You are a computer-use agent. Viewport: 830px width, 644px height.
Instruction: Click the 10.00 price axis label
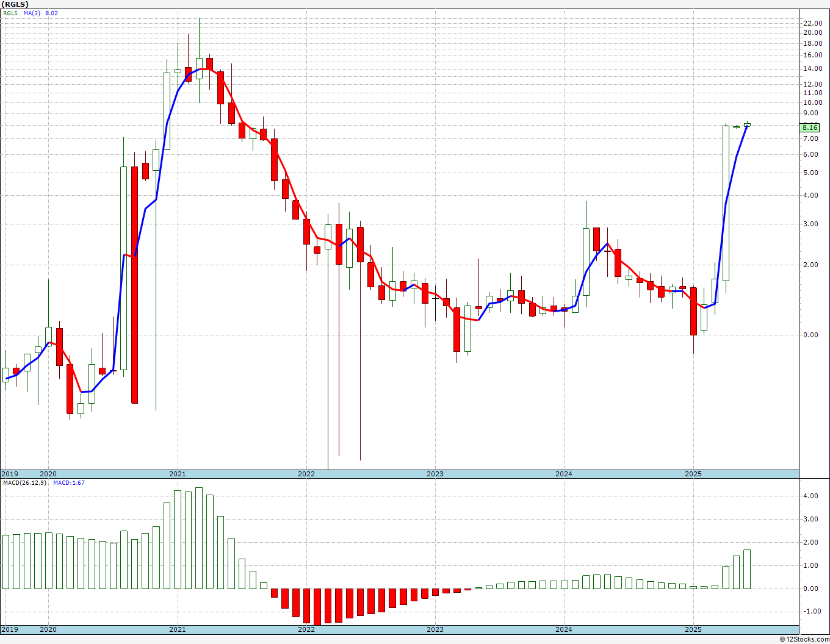point(812,102)
